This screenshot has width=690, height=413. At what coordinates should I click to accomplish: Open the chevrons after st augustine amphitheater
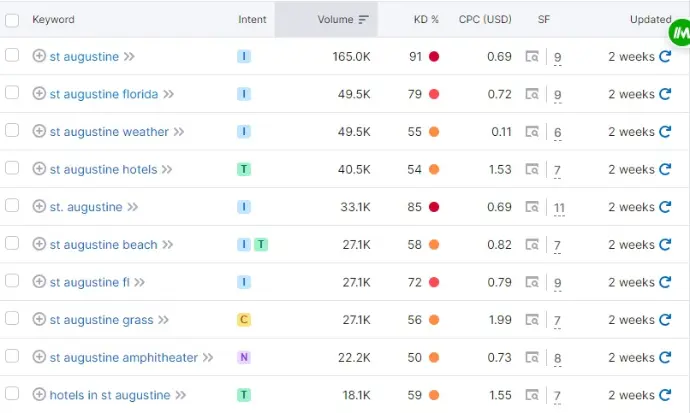point(208,358)
